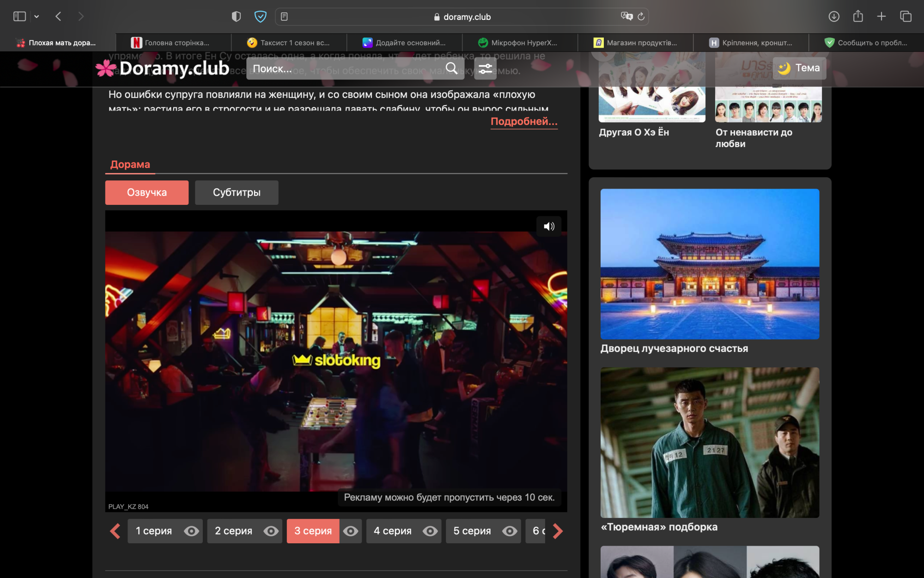
Task: Expand the sidebar toggle dropdown arrow
Action: click(x=36, y=16)
